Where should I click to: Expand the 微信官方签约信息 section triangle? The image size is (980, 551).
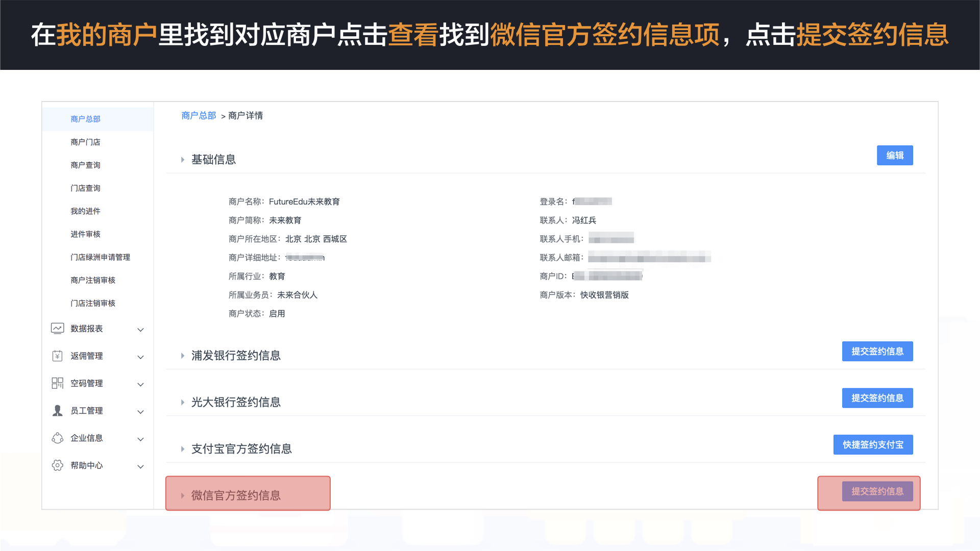(182, 495)
